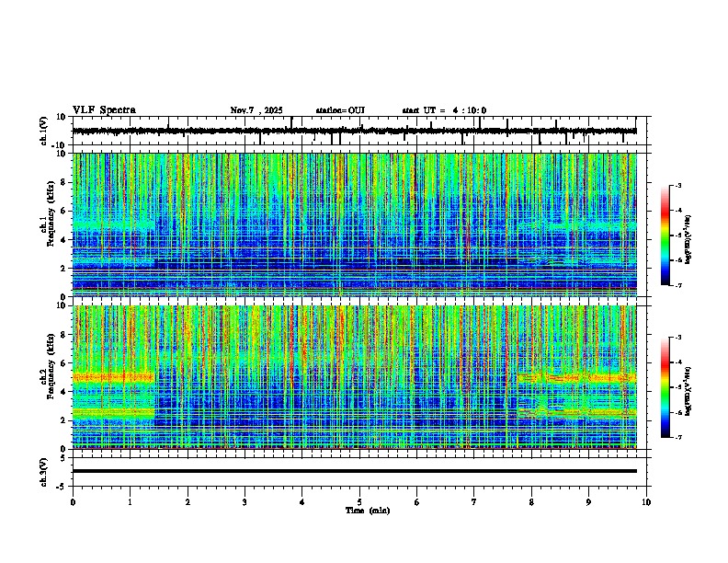This screenshot has height=563, width=728.
Task: Click time axis tick label "9"
Action: click(588, 502)
